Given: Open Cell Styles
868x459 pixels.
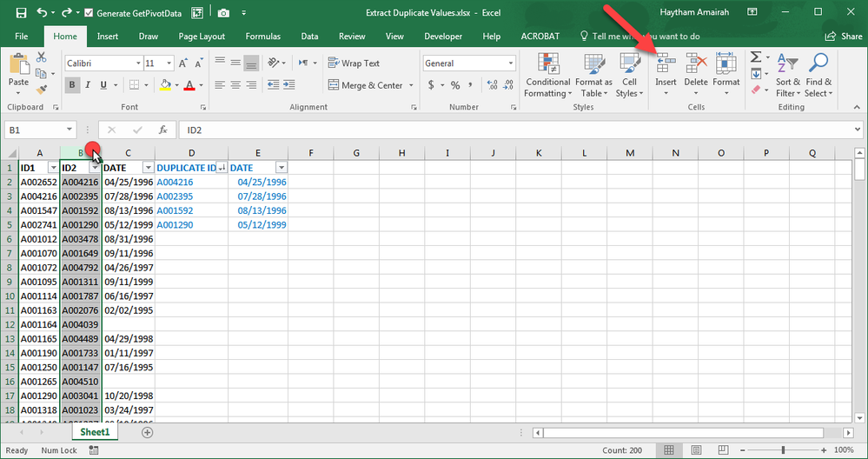Looking at the screenshot, I should [x=629, y=75].
